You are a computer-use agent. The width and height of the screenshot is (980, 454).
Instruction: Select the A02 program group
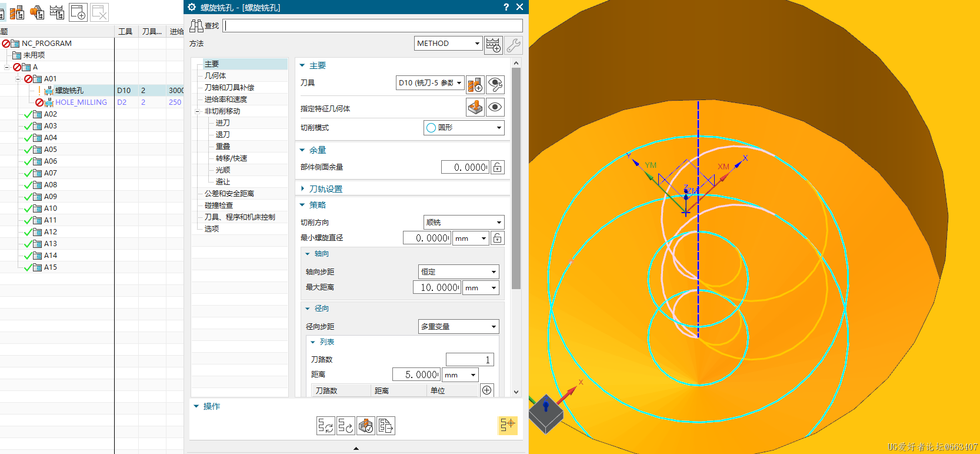(x=51, y=114)
